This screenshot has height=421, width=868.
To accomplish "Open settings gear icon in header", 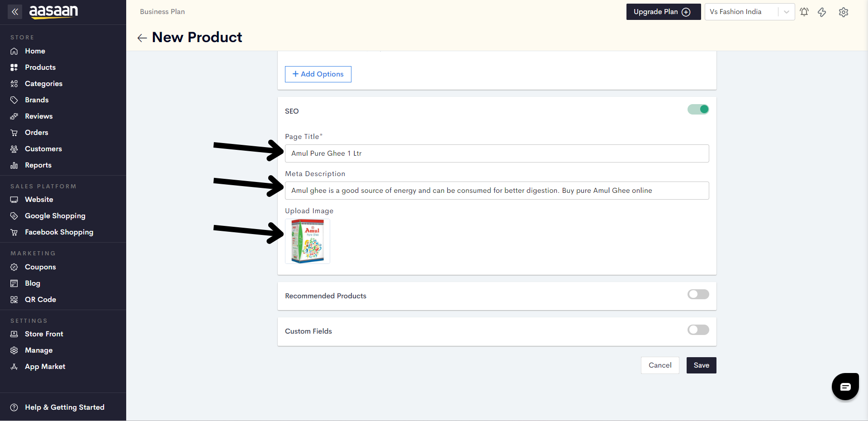I will [844, 12].
